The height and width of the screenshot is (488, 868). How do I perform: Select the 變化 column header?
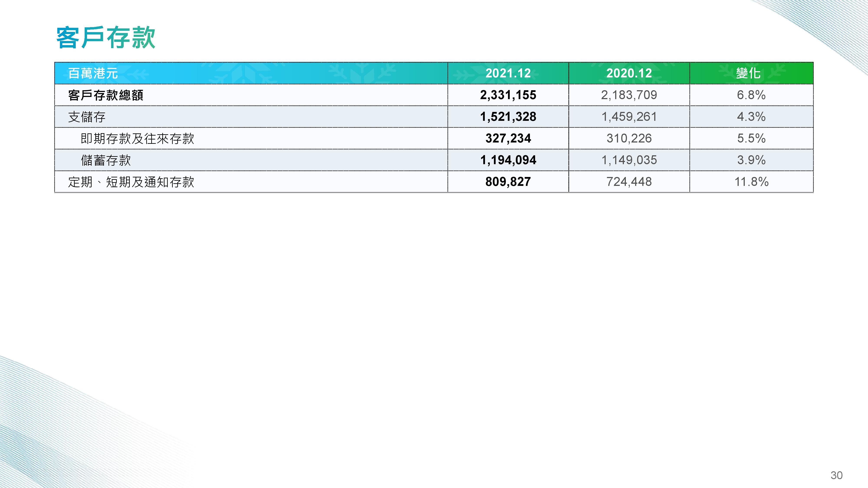pos(748,73)
